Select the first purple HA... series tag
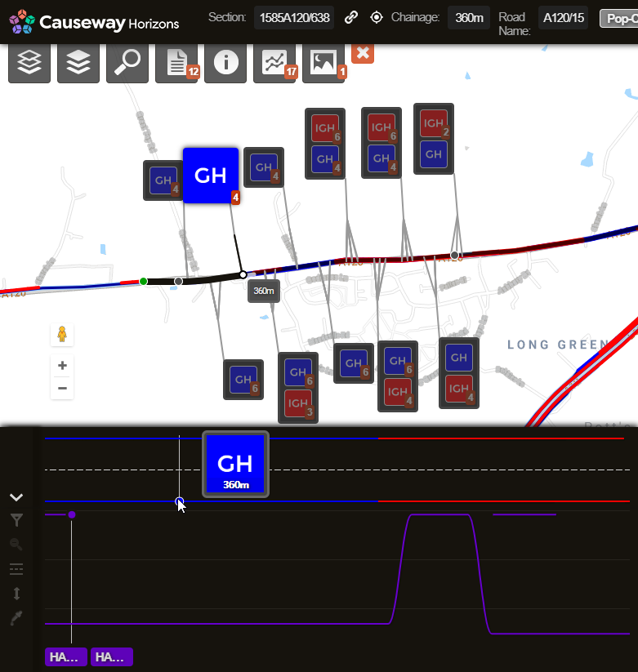The width and height of the screenshot is (638, 672). (66, 656)
